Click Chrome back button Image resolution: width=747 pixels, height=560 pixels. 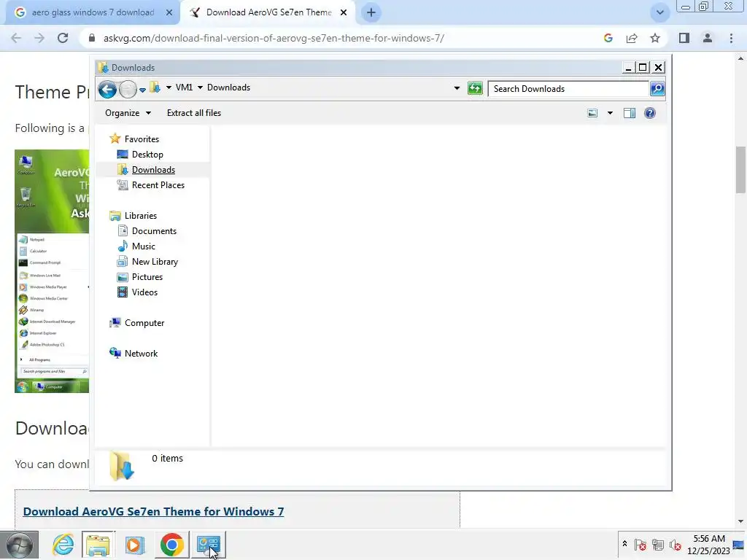[16, 38]
